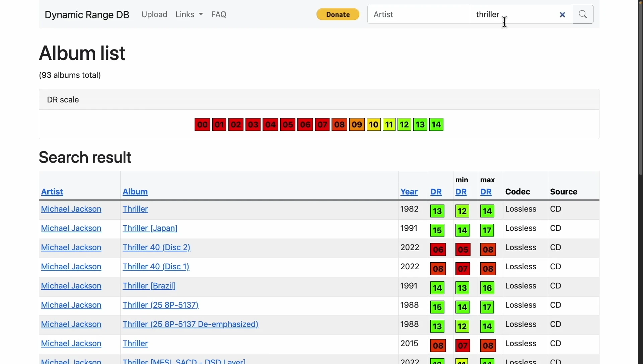Screen dimensions: 643x364
Task: Sort by the max DR column header
Action: (x=486, y=192)
